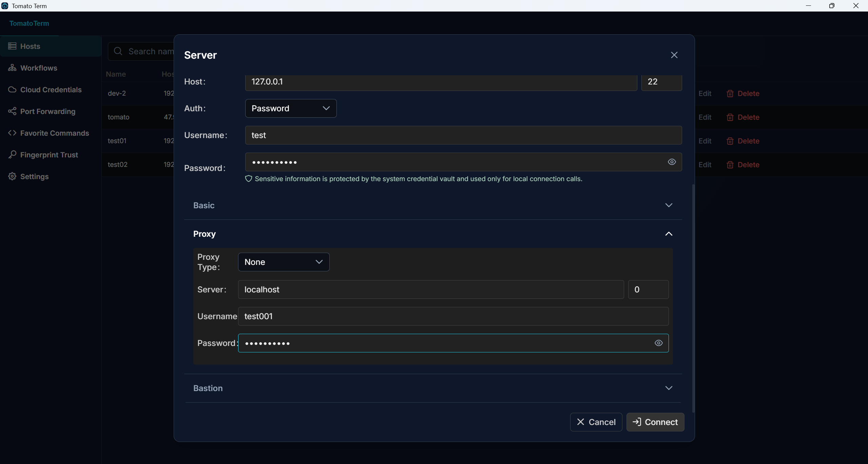Open the Auth method dropdown
The image size is (868, 464).
291,109
